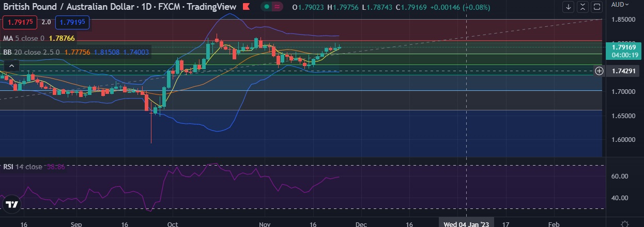Open chart settings gear at bottom right
644x227 pixels.
coord(624,223)
